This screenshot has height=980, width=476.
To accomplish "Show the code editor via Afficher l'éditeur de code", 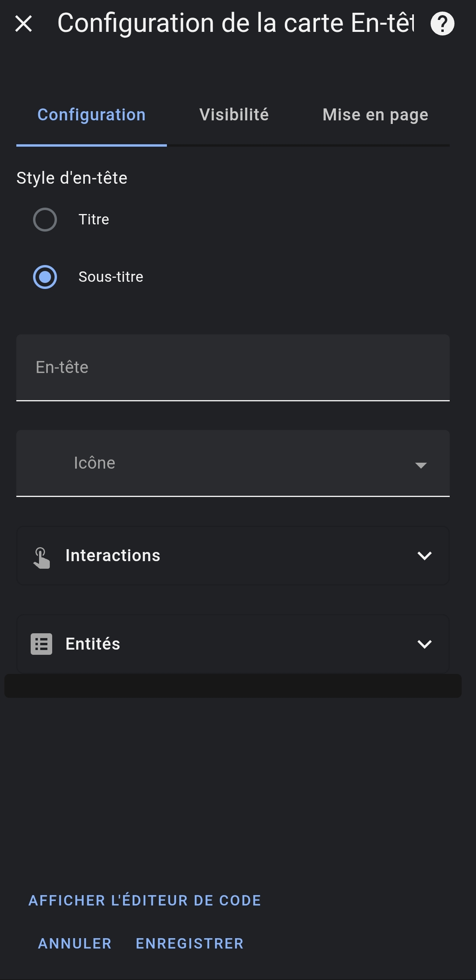I will coord(145,900).
